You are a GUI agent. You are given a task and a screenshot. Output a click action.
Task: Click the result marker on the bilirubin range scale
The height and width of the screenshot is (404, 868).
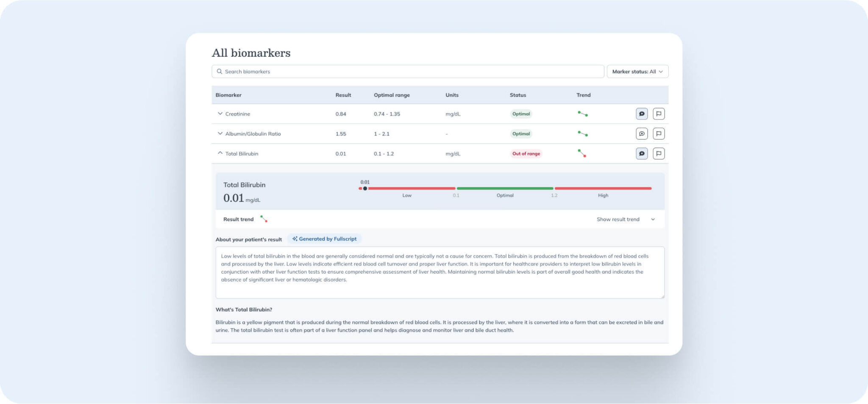tap(365, 188)
